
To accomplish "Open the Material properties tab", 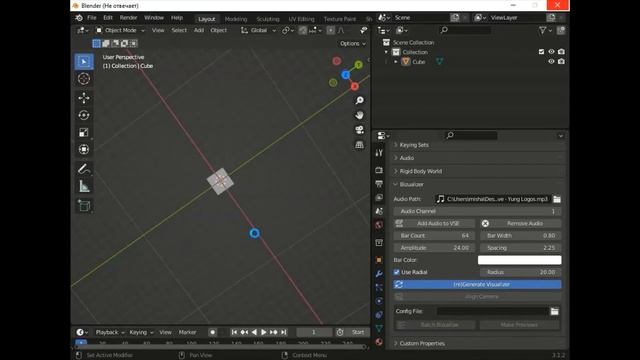I will [x=379, y=342].
